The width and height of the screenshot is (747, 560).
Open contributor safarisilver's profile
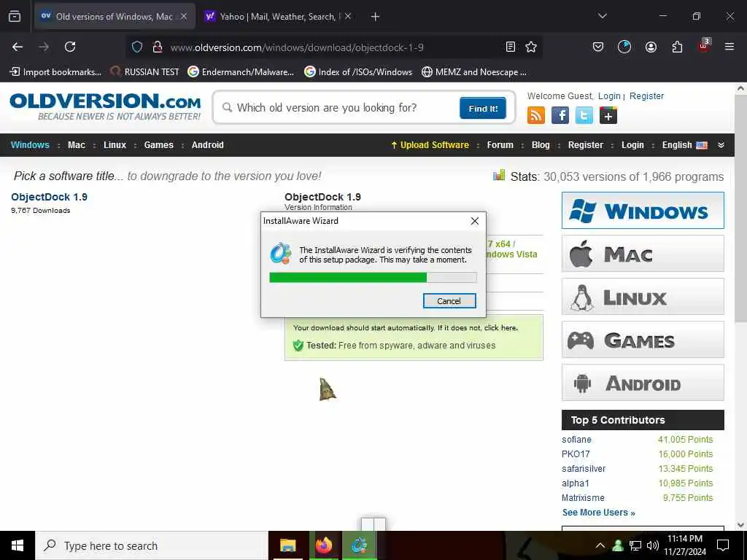[584, 469]
